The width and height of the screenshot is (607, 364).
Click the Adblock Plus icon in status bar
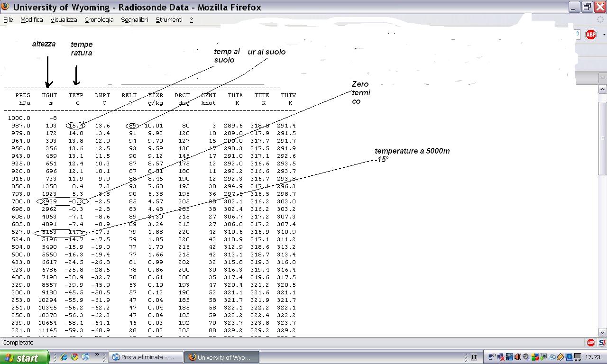(591, 342)
